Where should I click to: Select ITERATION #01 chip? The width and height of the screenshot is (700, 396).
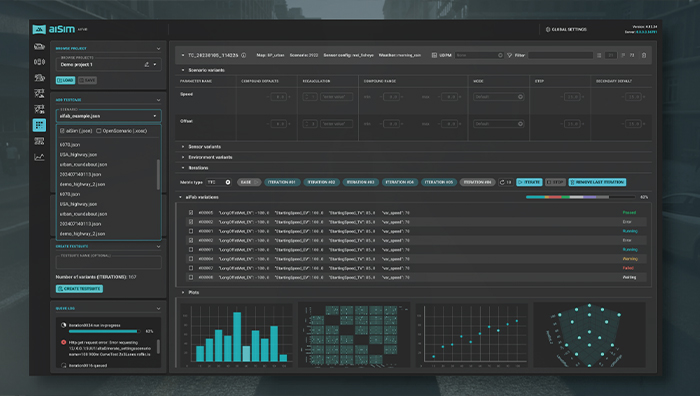click(282, 182)
